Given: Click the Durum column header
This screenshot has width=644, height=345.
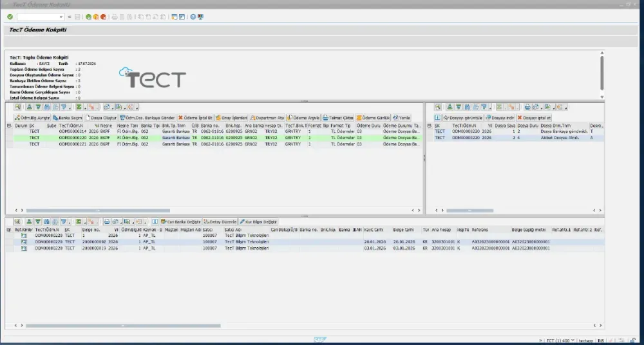Looking at the screenshot, I should (21, 126).
